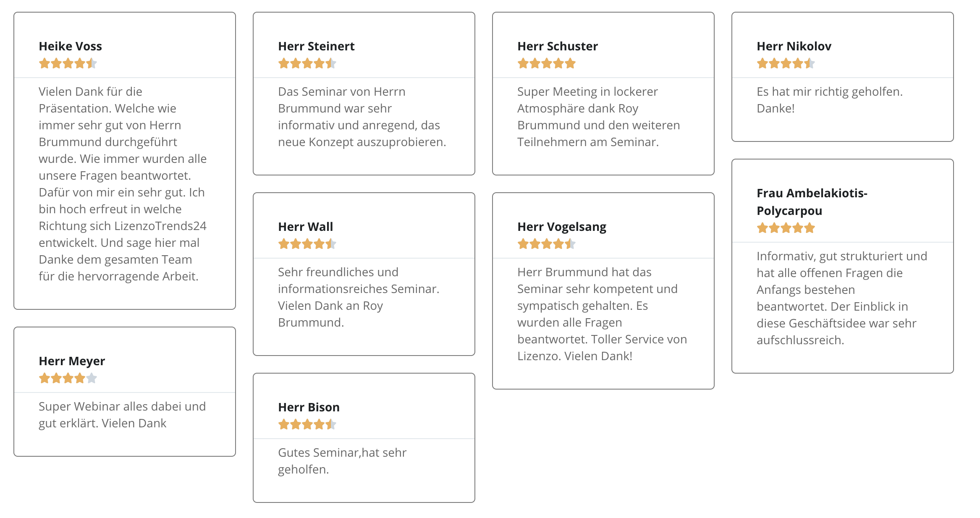The image size is (980, 518).
Task: Click the Frau Ambelakiotis-Polycarpou heading
Action: point(812,202)
